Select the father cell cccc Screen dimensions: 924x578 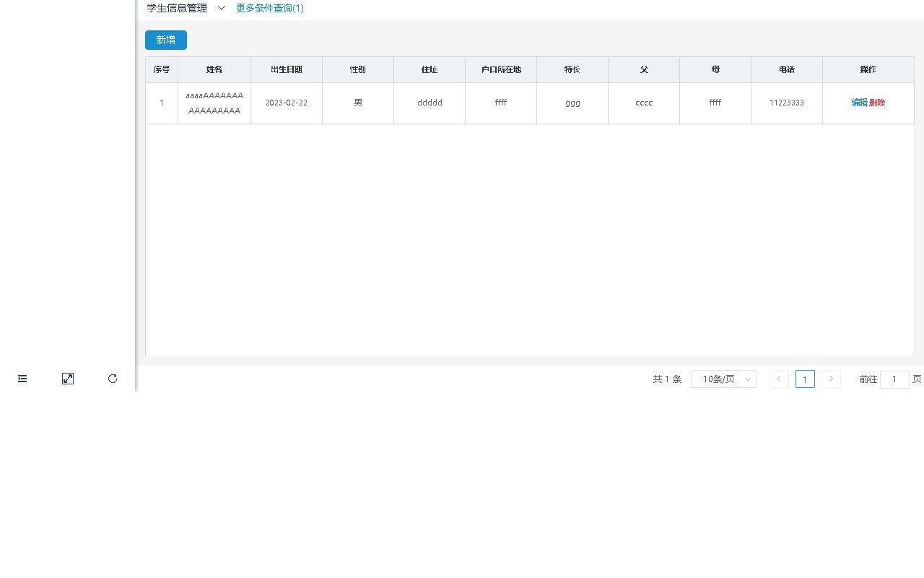click(x=644, y=103)
